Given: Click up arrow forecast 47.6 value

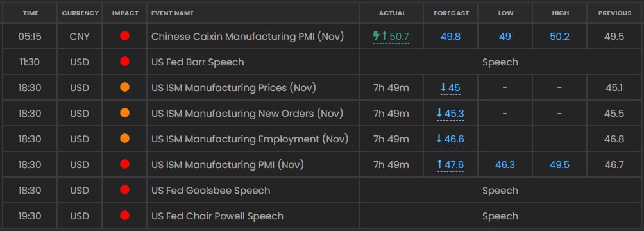Looking at the screenshot, I should (x=450, y=165).
